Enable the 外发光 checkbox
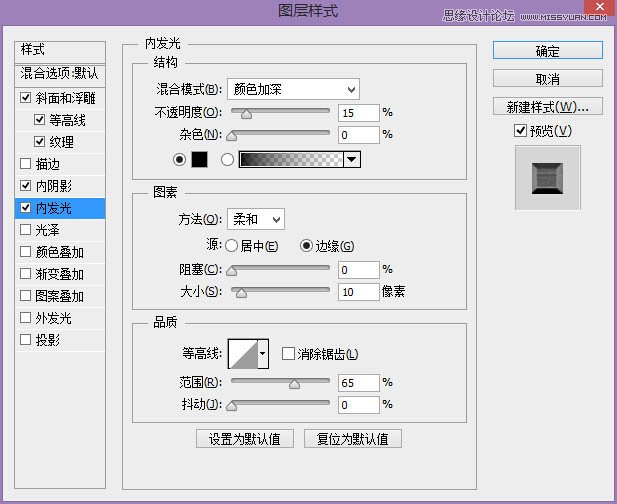This screenshot has width=617, height=504. (26, 318)
